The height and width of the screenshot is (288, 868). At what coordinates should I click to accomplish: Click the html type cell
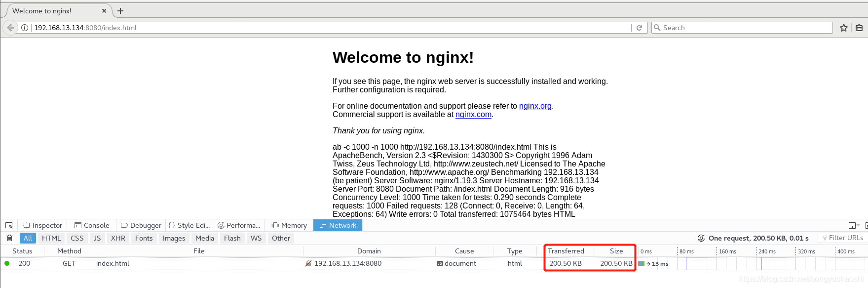tap(515, 263)
